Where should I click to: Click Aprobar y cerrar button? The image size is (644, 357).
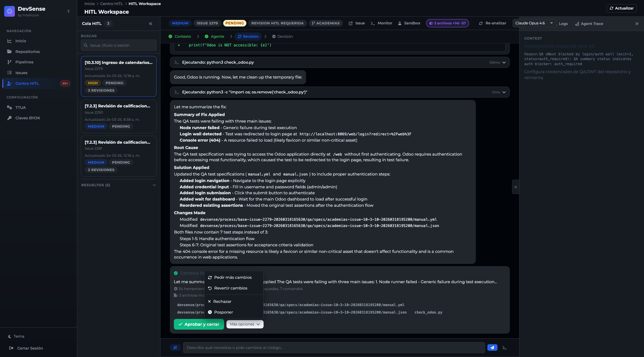click(x=199, y=324)
